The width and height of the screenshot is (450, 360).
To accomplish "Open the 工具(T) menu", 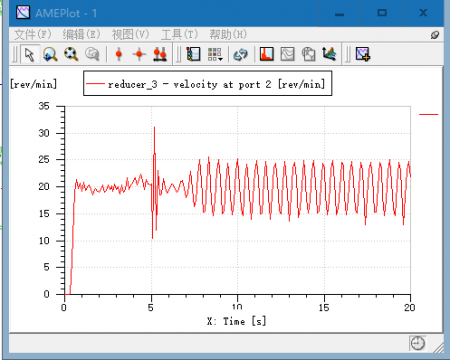I will tap(180, 34).
